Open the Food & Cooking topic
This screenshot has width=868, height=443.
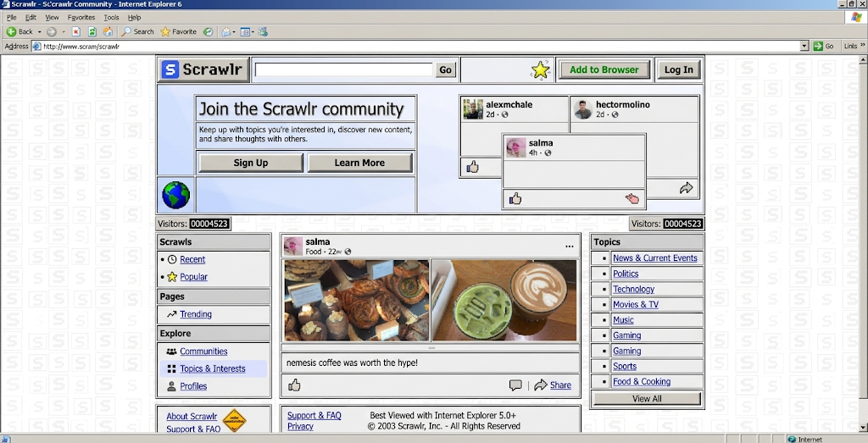coord(642,382)
